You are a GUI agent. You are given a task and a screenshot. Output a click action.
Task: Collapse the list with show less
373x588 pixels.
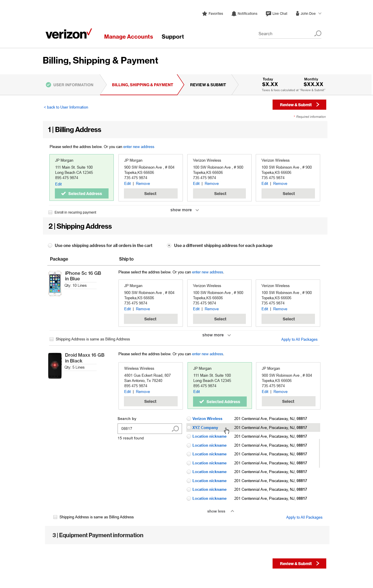coord(221,511)
